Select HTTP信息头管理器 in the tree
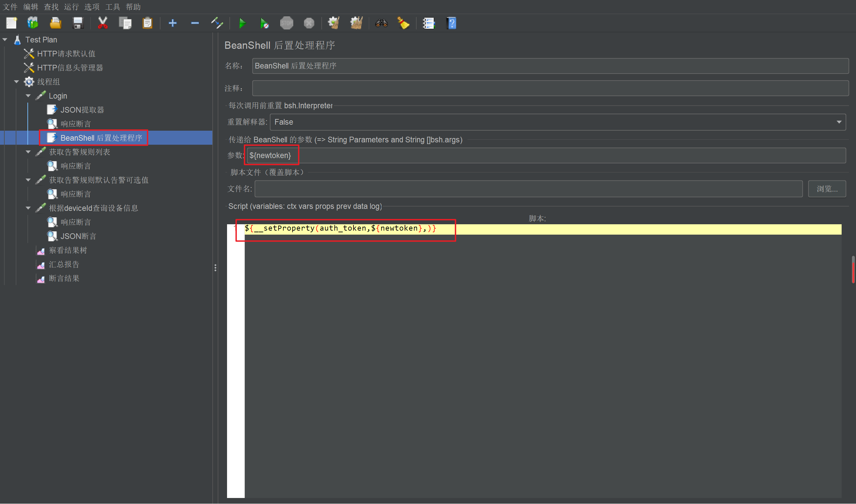856x504 pixels. (70, 68)
